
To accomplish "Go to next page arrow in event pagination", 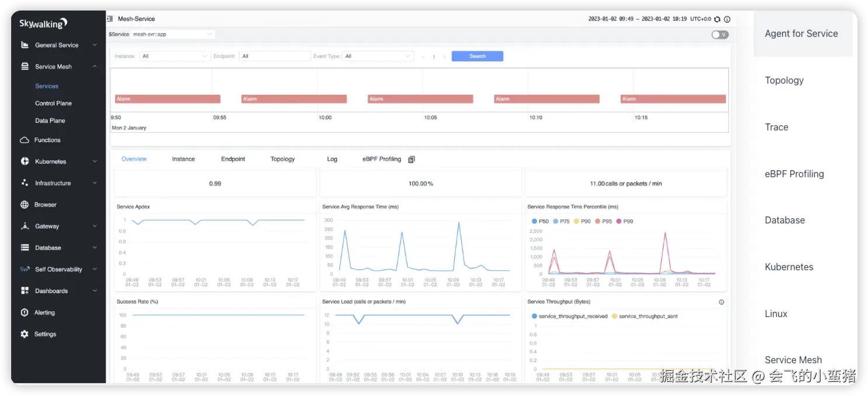I will click(x=444, y=57).
